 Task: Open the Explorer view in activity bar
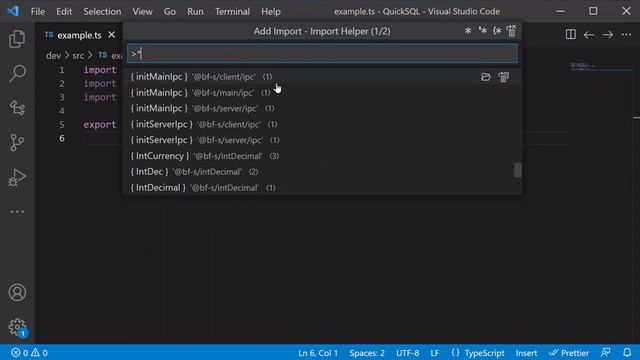coord(17,39)
